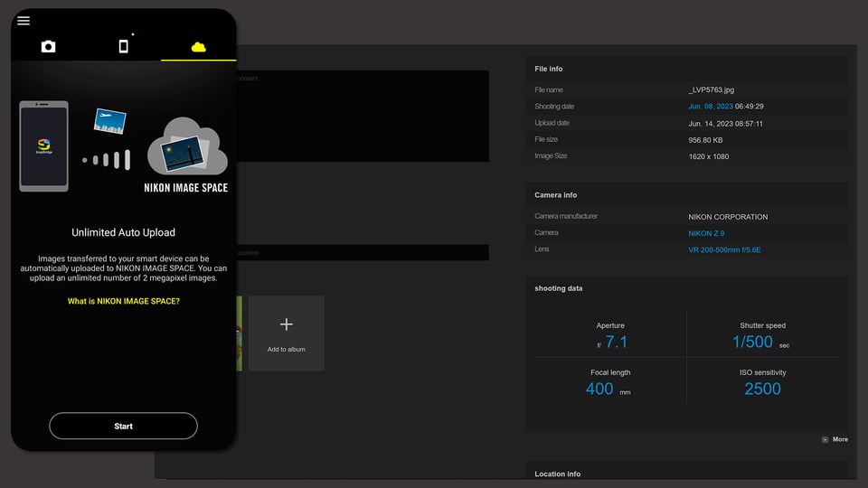Click the file size value 956.80 KB
This screenshot has width=868, height=488.
pyautogui.click(x=705, y=140)
